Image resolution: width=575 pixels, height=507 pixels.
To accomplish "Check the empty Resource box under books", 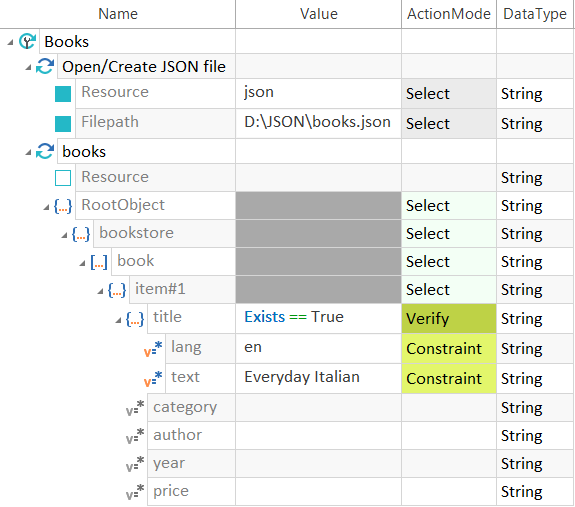I will (63, 178).
